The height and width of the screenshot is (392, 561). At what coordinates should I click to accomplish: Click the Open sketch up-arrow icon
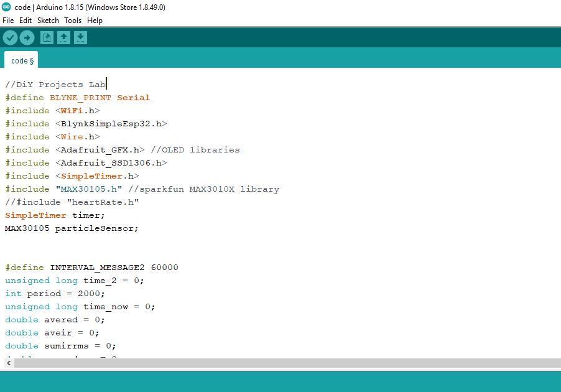63,37
